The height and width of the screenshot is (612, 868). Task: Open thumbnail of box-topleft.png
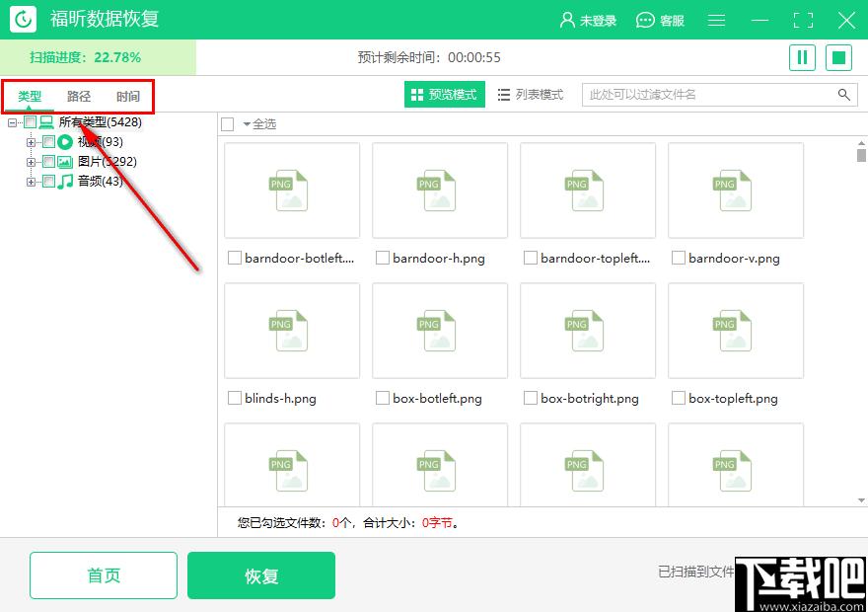pos(736,331)
